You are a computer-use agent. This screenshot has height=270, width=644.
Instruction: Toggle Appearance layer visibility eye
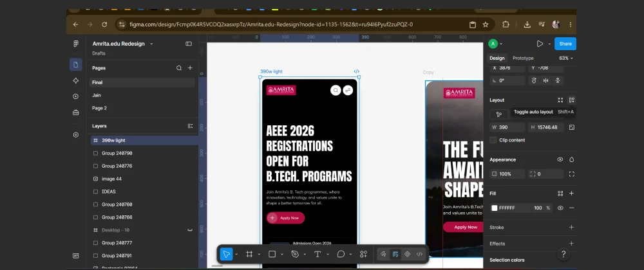point(560,159)
